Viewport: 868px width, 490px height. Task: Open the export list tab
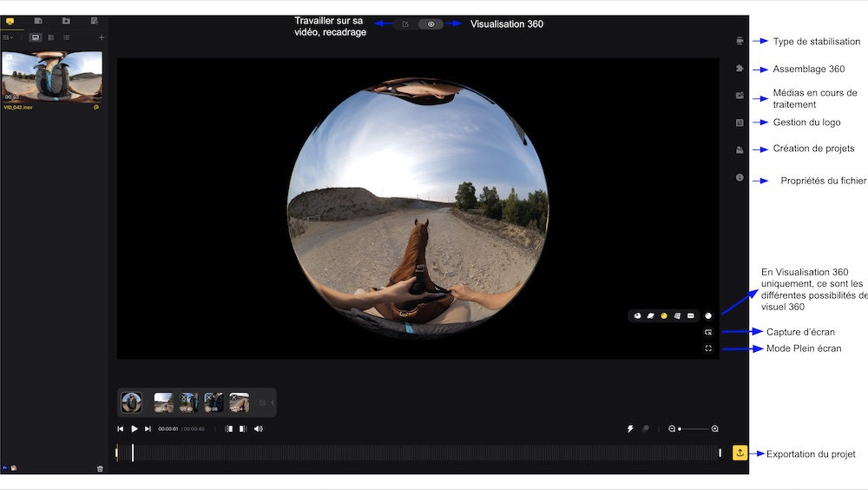94,21
